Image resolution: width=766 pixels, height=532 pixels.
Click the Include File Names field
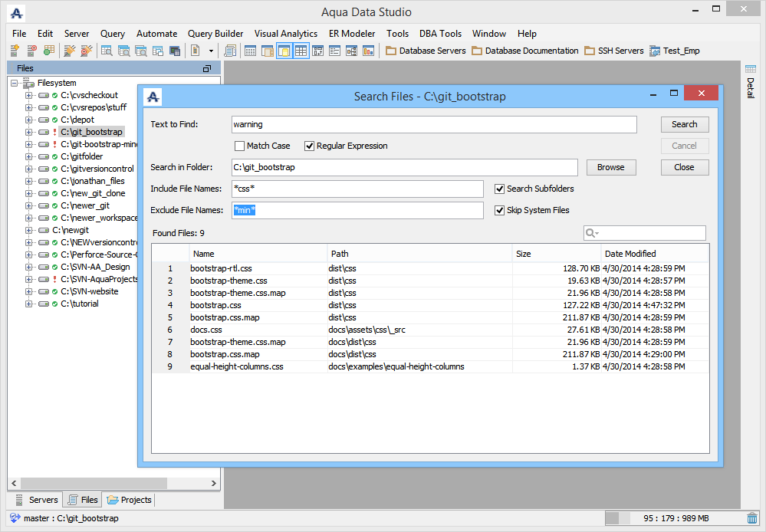coord(357,189)
